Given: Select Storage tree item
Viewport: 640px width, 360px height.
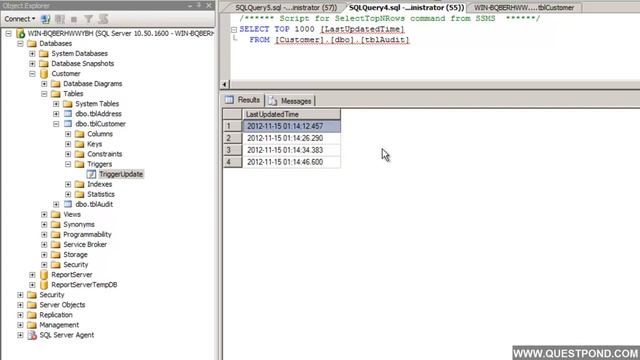Looking at the screenshot, I should (x=75, y=255).
